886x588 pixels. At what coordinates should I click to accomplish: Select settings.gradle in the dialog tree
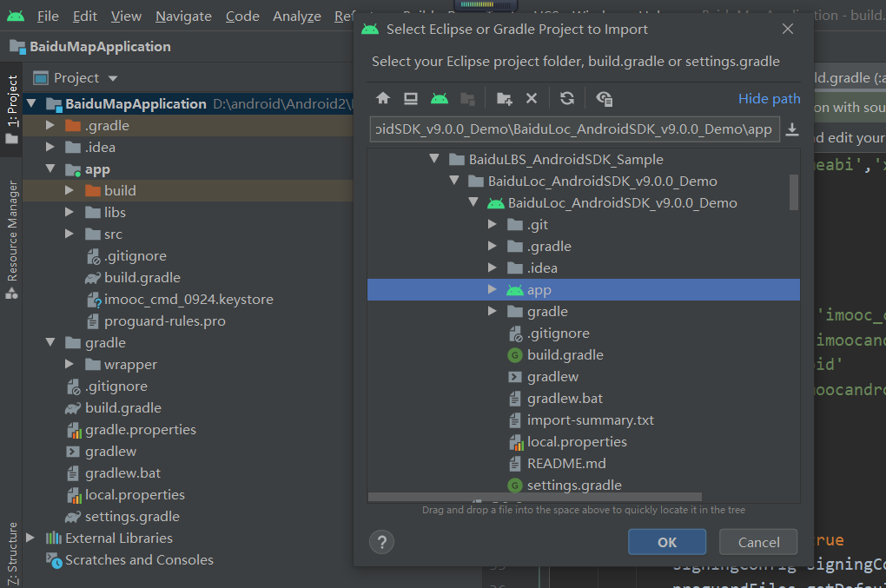point(573,485)
